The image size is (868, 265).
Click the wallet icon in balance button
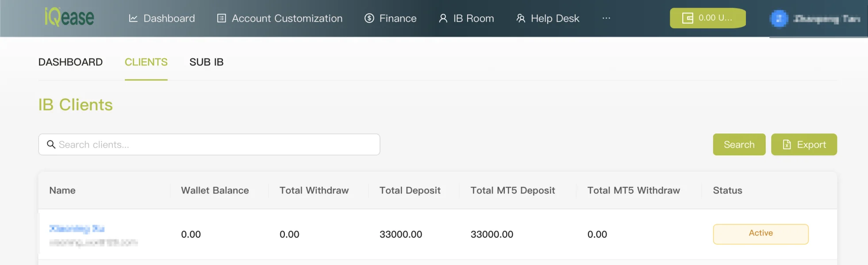[x=687, y=18]
